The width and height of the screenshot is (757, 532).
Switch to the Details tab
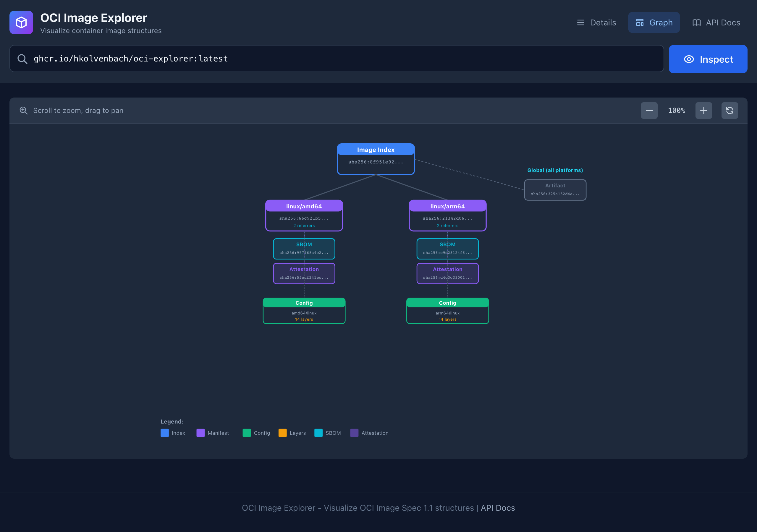pos(596,22)
